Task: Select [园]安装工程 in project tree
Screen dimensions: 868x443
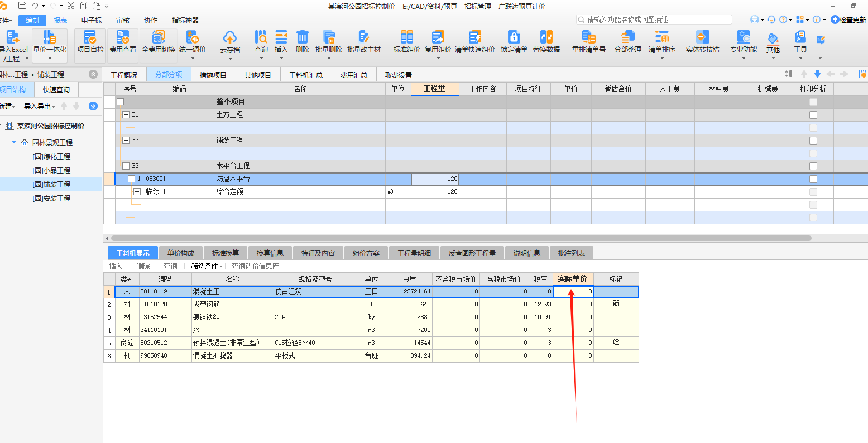Action: click(x=51, y=199)
